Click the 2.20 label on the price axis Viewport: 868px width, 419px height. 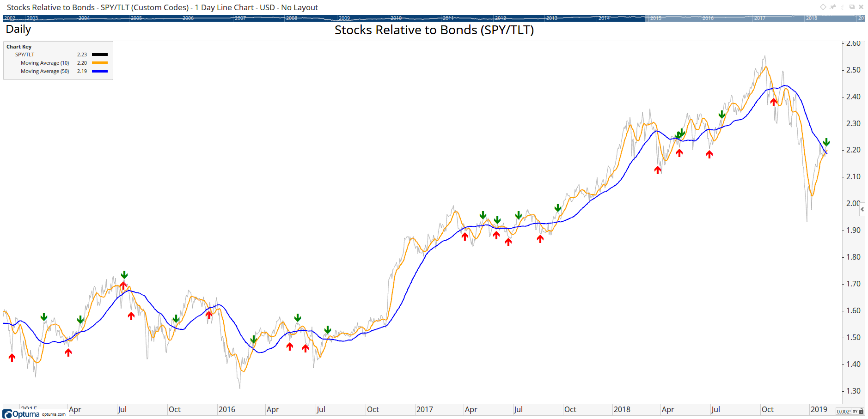coord(853,150)
